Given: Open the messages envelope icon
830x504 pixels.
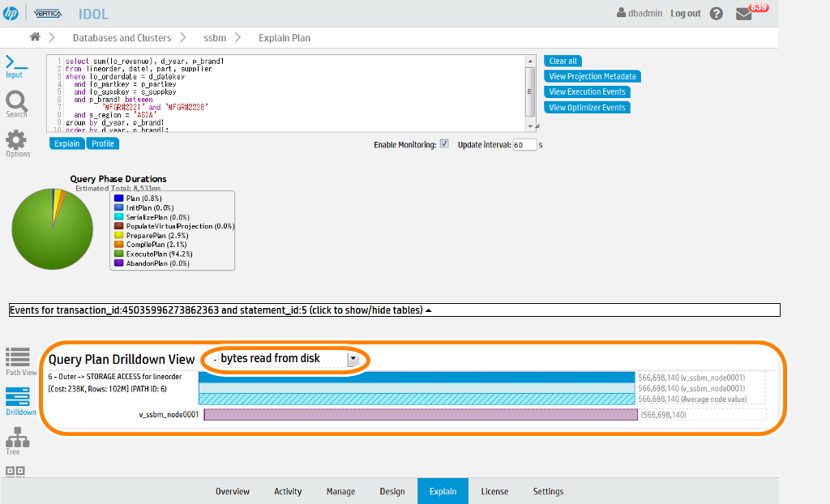Looking at the screenshot, I should pyautogui.click(x=743, y=14).
